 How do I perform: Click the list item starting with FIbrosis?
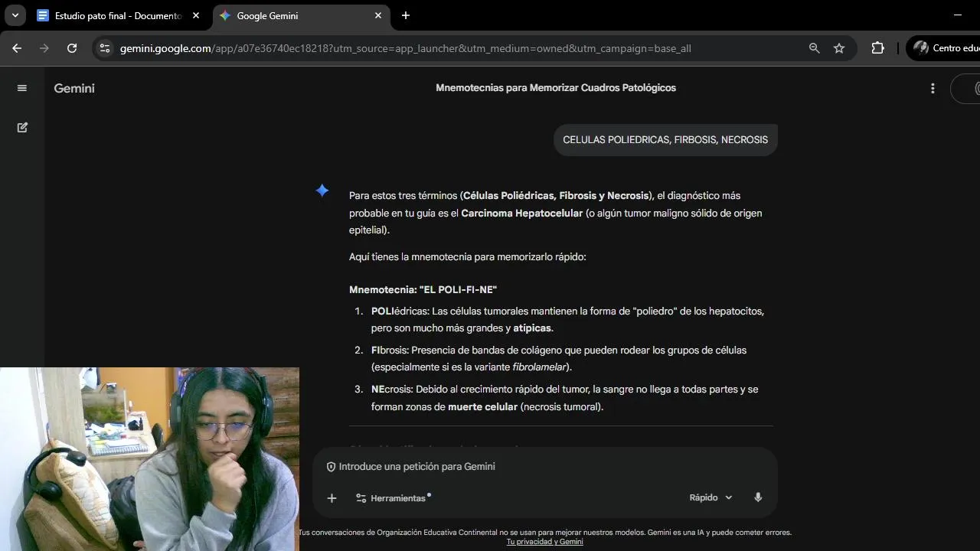559,358
